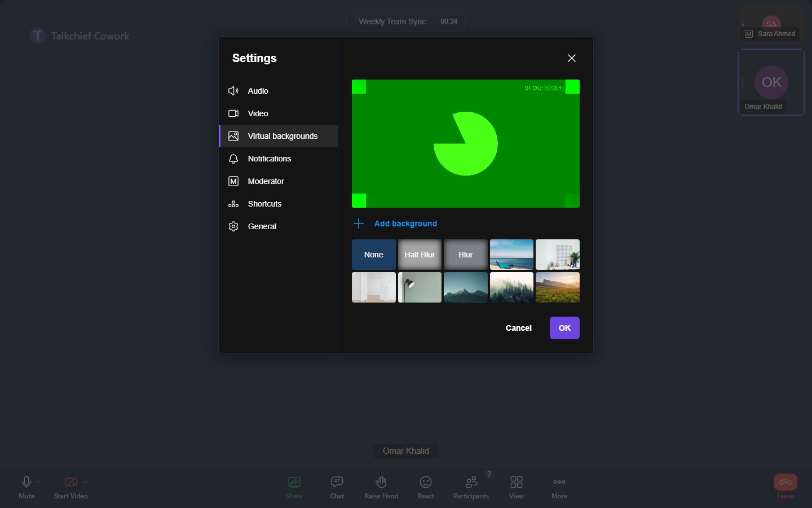Switch to Video settings tab
The image size is (812, 508).
(x=278, y=113)
